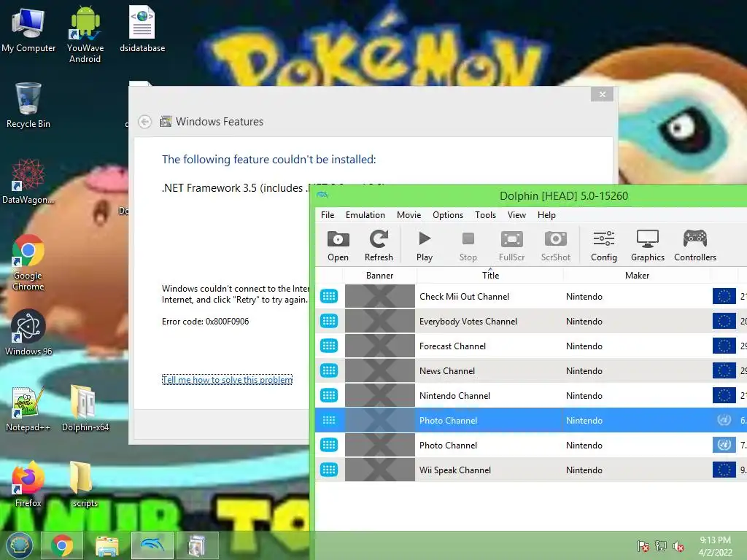Open the File menu in Dolphin
Image resolution: width=747 pixels, height=560 pixels.
[x=328, y=215]
